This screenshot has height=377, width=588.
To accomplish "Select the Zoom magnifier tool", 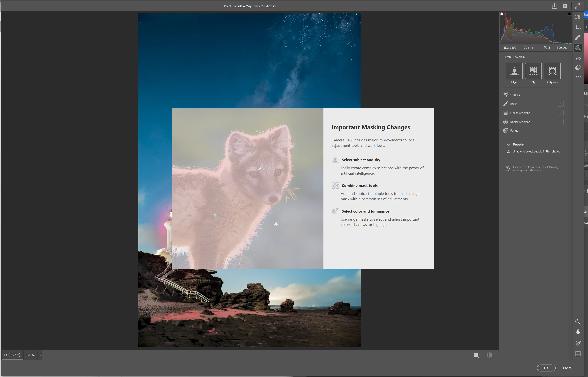I will [578, 322].
